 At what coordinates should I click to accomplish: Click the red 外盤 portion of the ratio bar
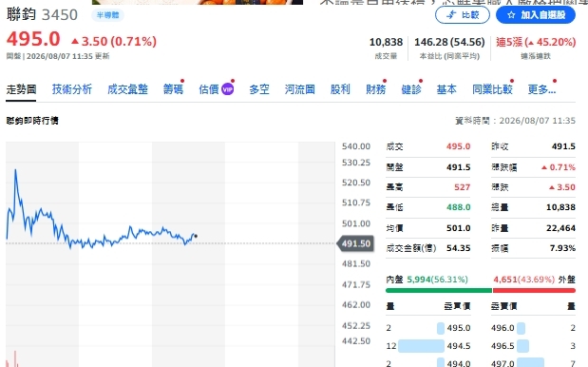(534, 290)
